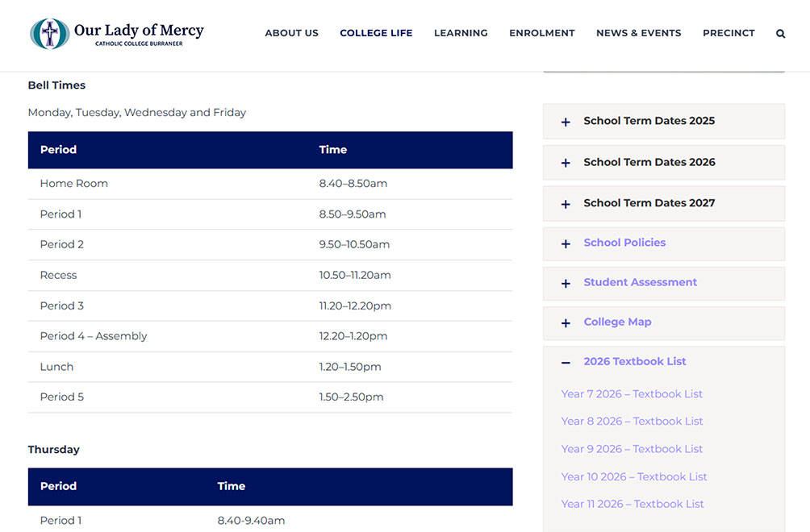Collapse the 2026 Textbook List heading
The image size is (810, 532).
634,361
